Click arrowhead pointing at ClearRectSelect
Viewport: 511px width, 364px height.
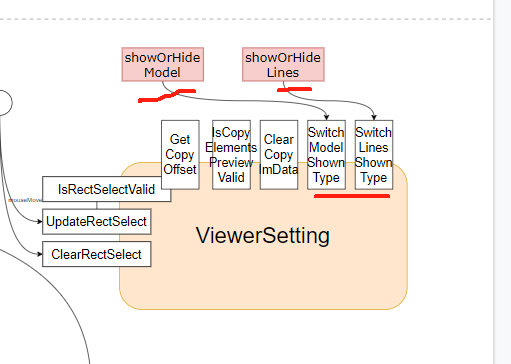coord(40,254)
